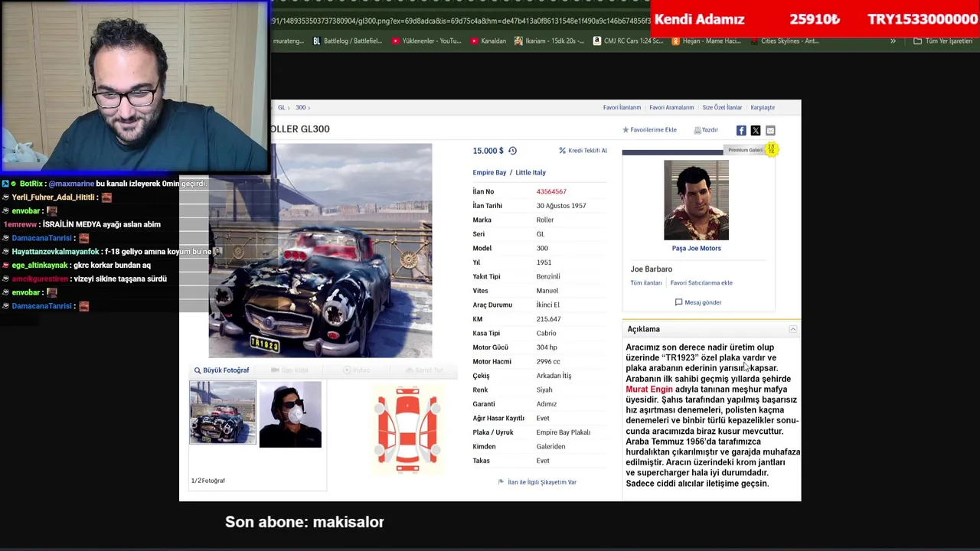The image size is (980, 551).
Task: Click BotRix username in chat
Action: coord(31,184)
